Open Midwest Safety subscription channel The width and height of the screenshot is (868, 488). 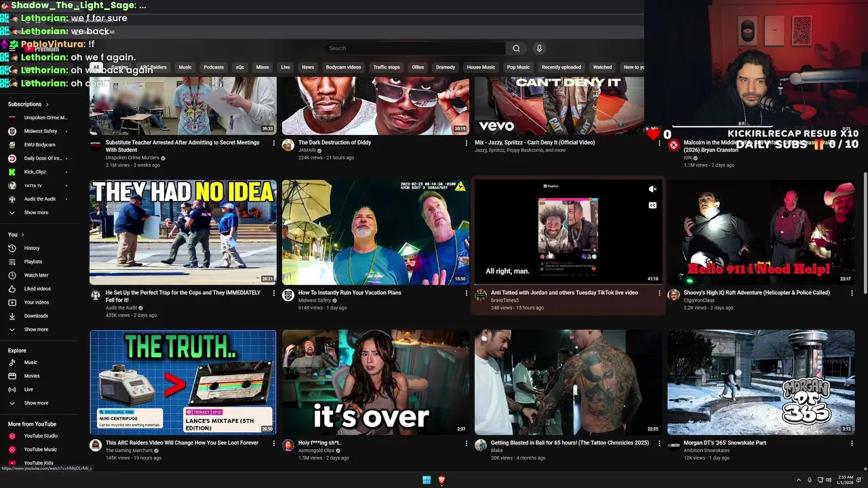41,131
